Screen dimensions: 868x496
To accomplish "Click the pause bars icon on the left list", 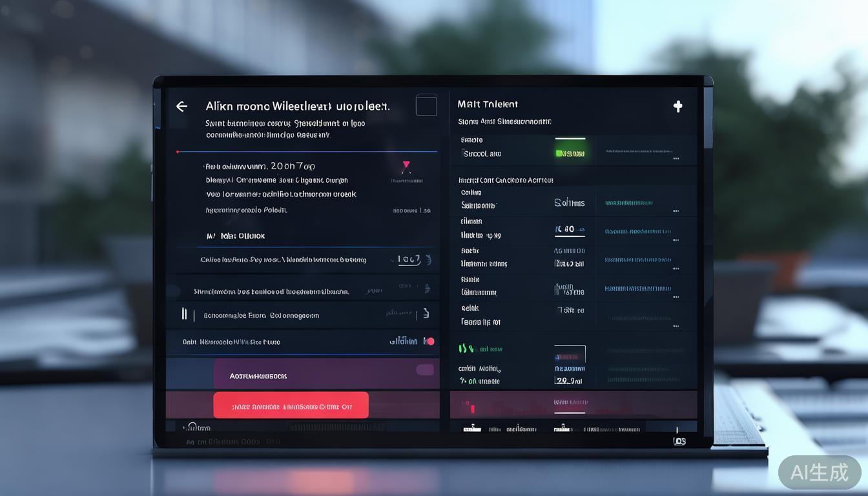I will click(x=185, y=315).
